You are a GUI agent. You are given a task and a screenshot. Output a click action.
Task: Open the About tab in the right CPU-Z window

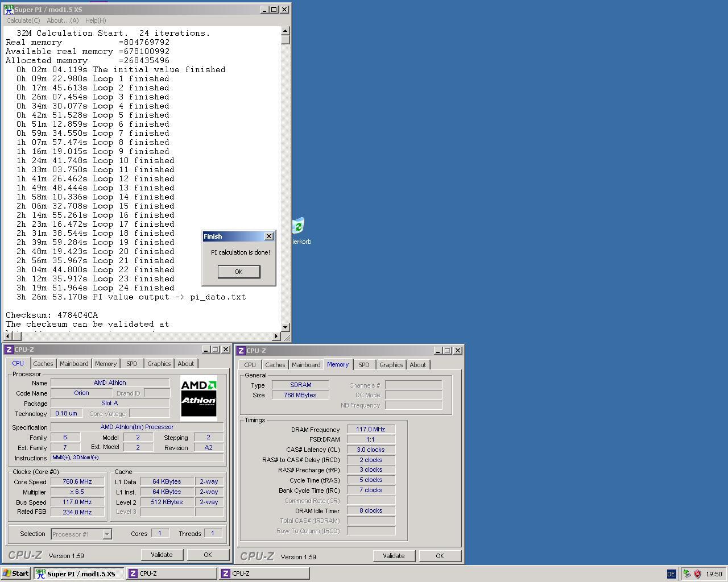tap(418, 365)
